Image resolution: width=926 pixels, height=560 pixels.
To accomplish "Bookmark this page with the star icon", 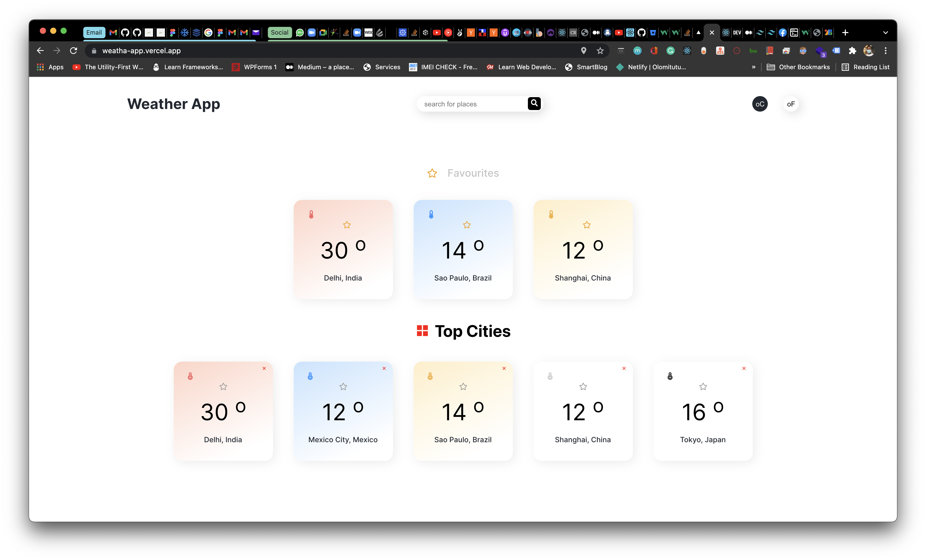I will pos(600,51).
